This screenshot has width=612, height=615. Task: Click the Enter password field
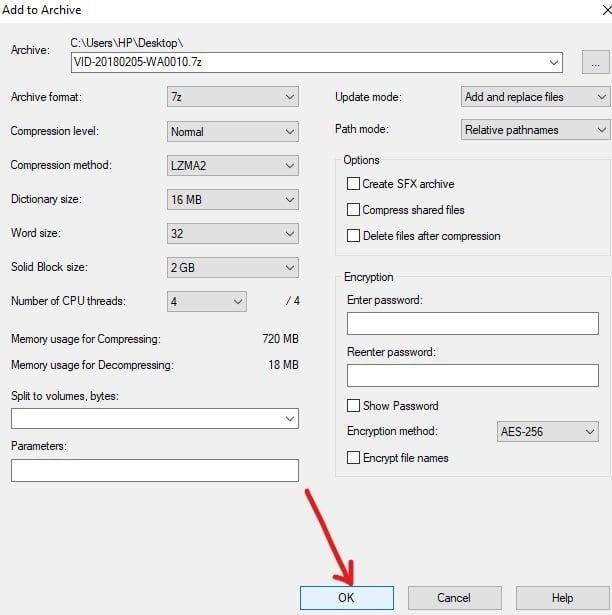click(473, 324)
